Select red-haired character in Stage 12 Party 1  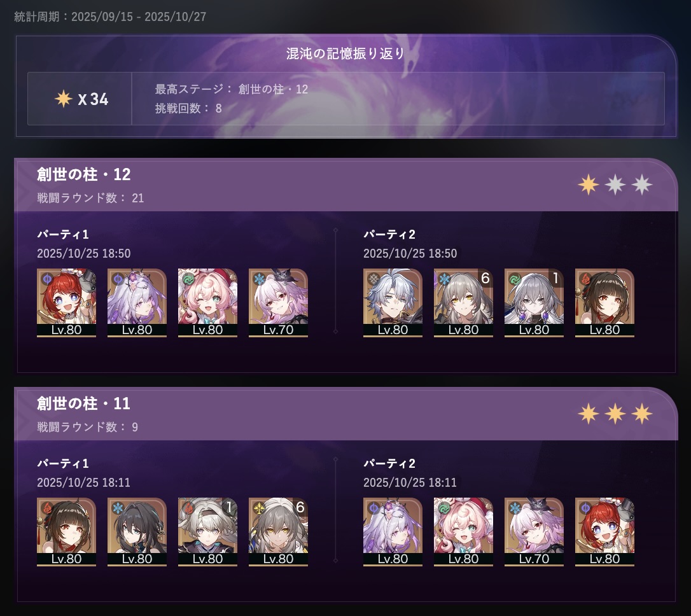pos(67,303)
